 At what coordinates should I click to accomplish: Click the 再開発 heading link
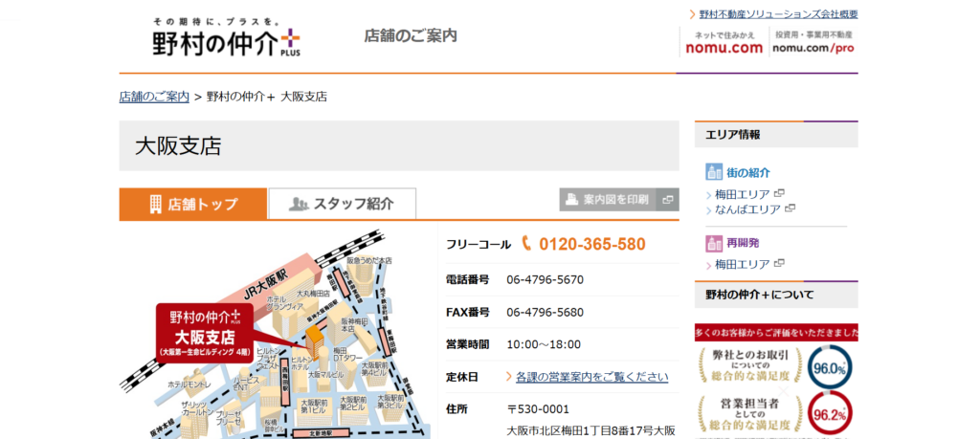click(x=743, y=242)
